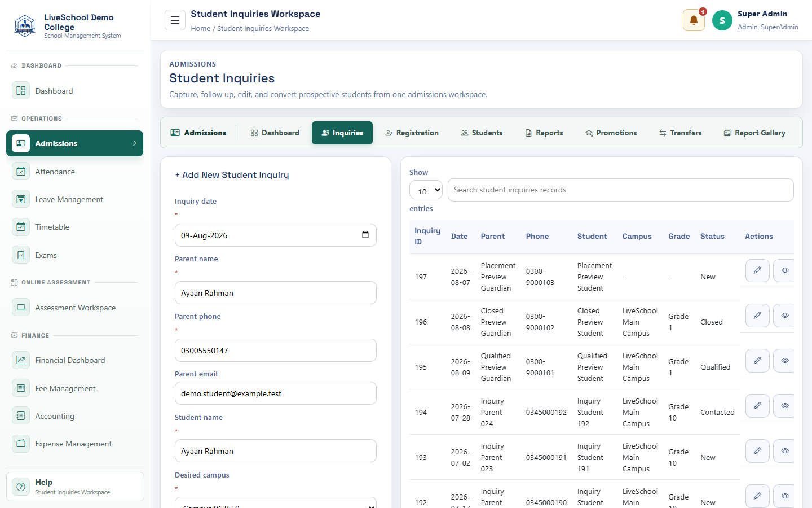Screen dimensions: 812x508
Task: View inquiry 196 with eye icon
Action: (784, 316)
